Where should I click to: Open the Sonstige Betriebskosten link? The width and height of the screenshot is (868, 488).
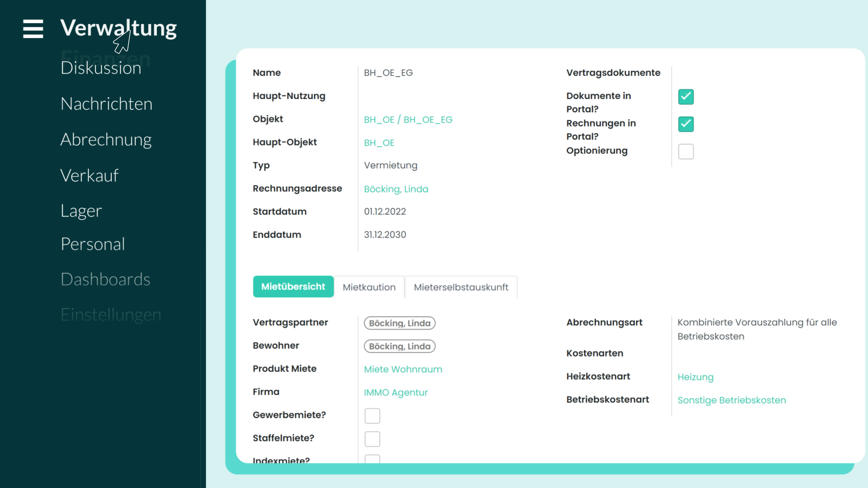[x=732, y=400]
